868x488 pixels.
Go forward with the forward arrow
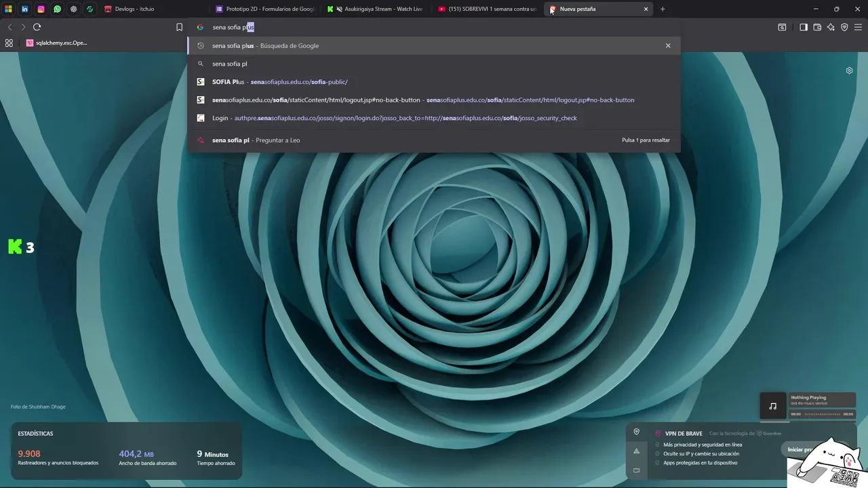(23, 27)
